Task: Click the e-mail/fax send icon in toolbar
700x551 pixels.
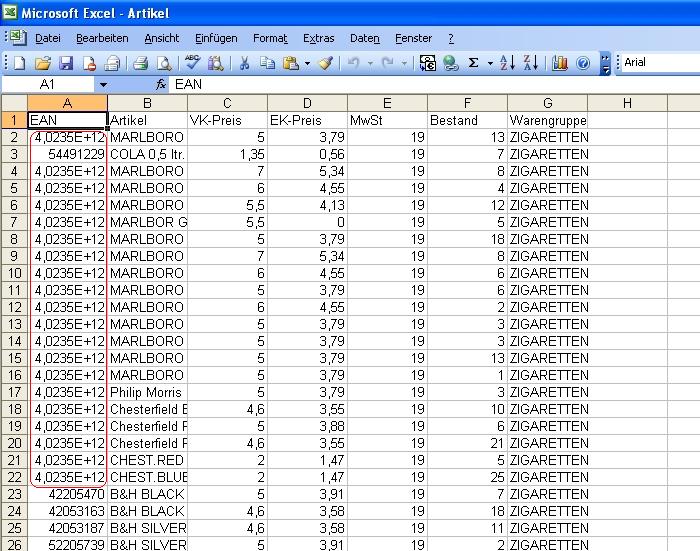Action: 112,63
